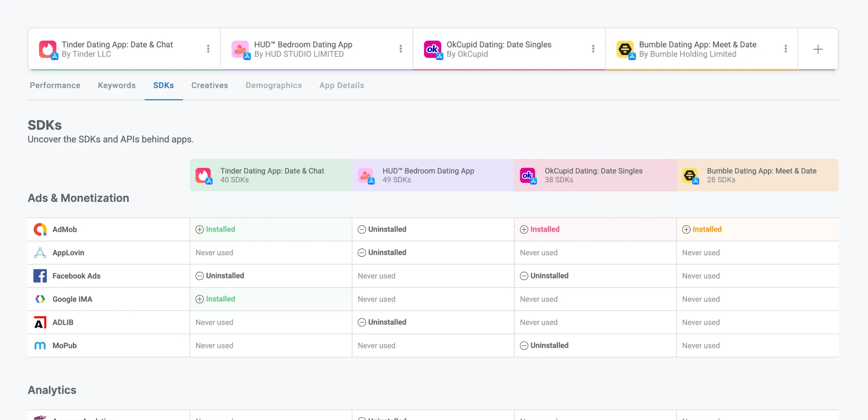Viewport: 868px width, 420px height.
Task: Add another app with the plus button
Action: 818,49
